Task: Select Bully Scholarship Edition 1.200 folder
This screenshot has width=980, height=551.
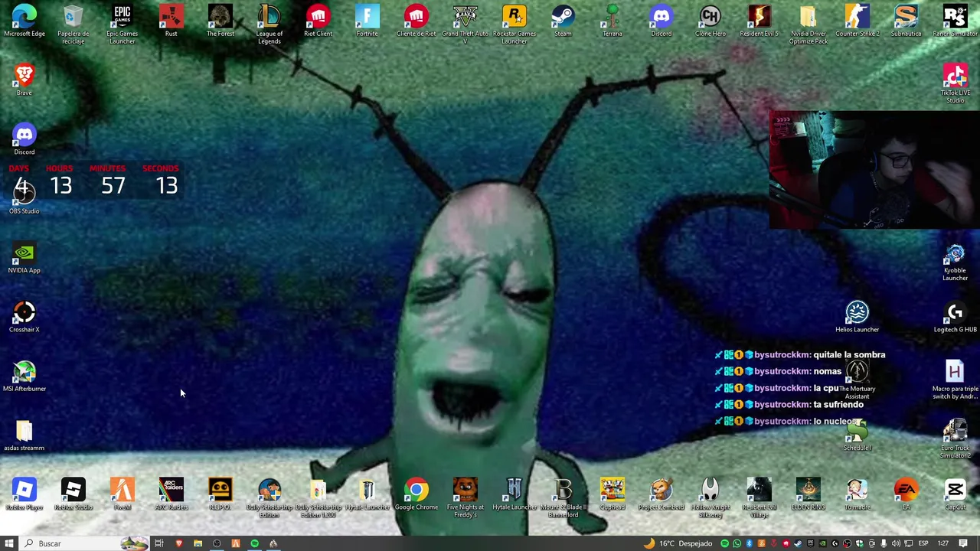Action: 318,497
